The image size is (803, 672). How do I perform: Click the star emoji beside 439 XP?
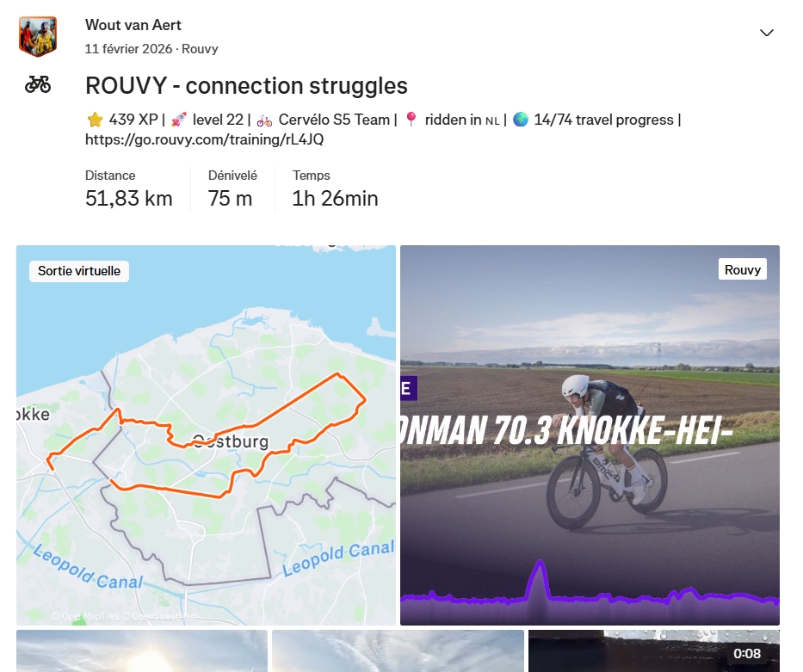click(94, 120)
